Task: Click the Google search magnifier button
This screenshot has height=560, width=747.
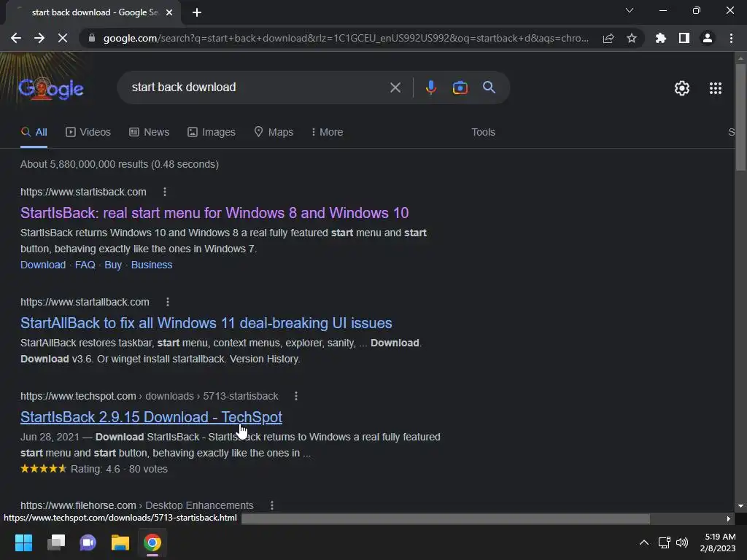Action: [x=489, y=87]
